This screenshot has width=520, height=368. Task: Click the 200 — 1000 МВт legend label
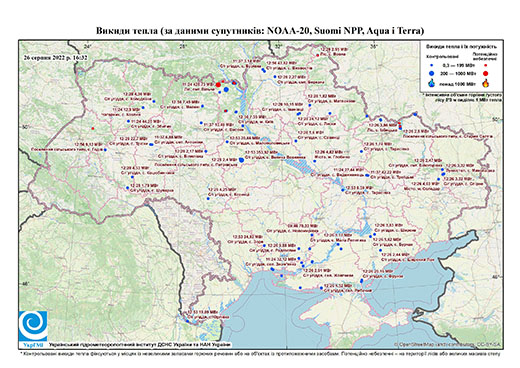(457, 73)
